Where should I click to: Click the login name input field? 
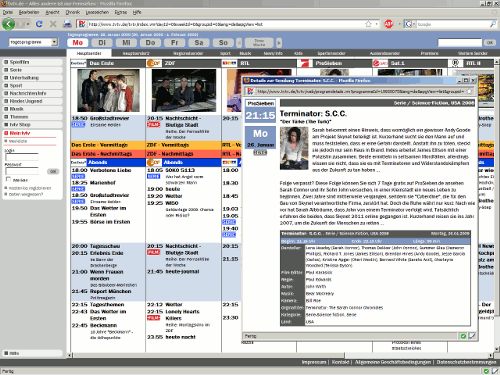pos(22,157)
